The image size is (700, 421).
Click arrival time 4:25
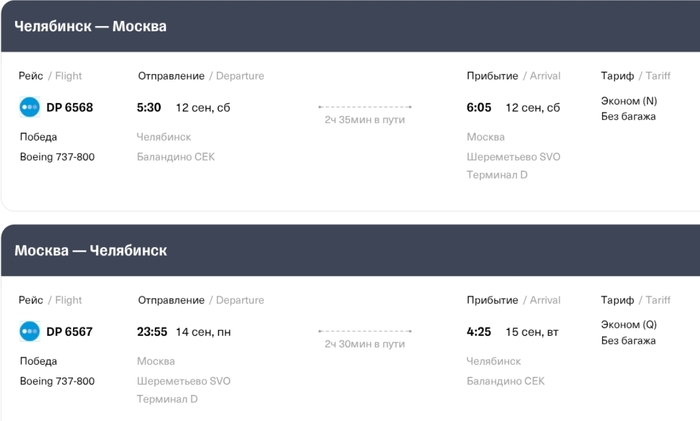pos(479,331)
